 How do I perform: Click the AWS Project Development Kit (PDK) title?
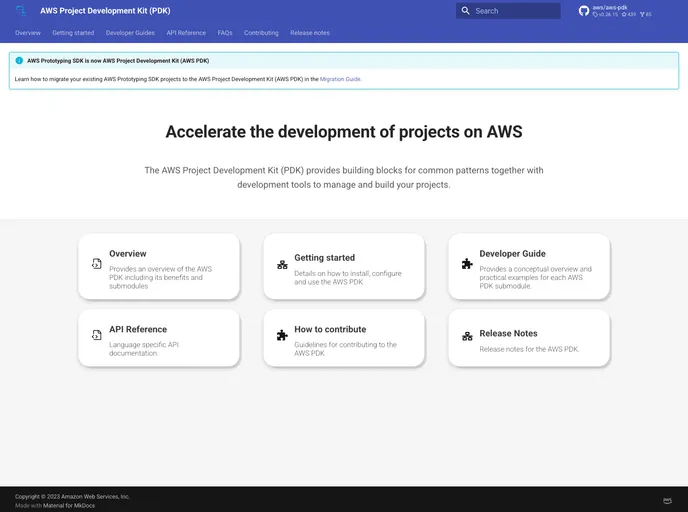click(x=105, y=11)
